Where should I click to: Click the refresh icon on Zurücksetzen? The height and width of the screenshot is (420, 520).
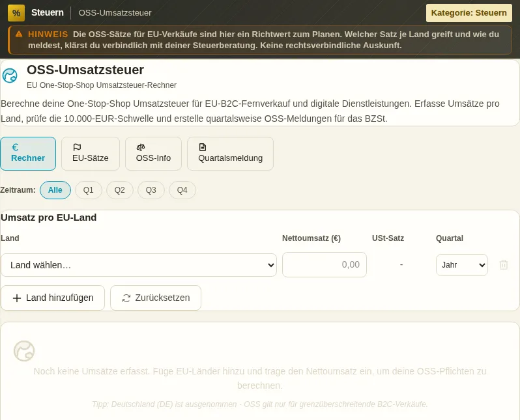(x=126, y=298)
